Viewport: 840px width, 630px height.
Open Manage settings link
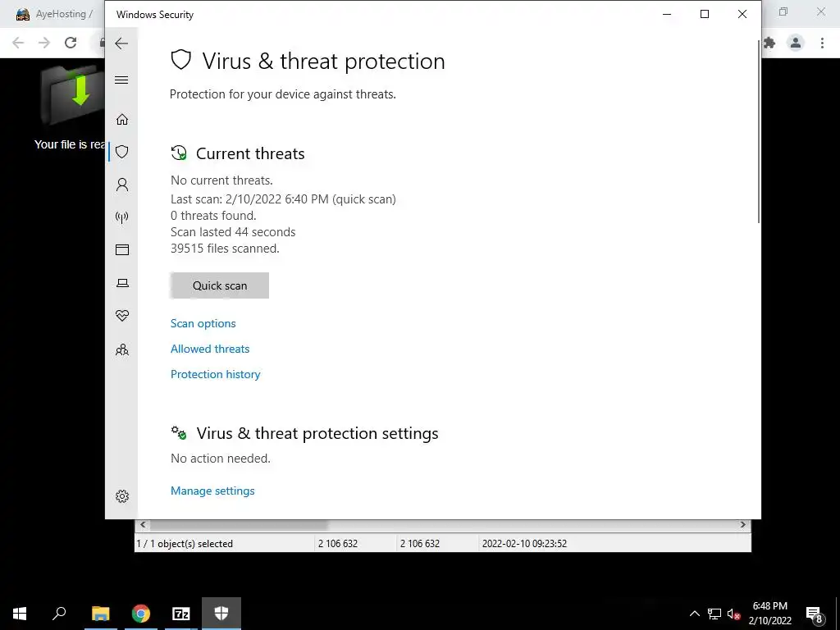click(212, 491)
